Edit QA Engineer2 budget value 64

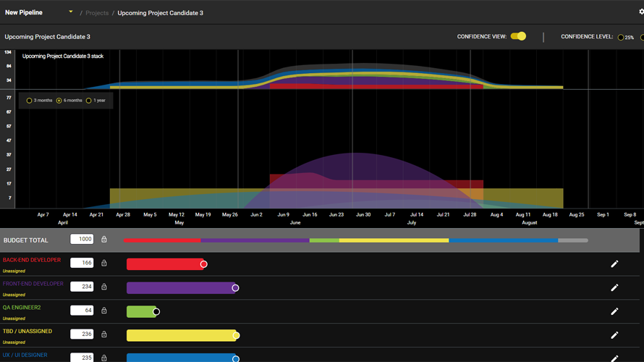[82, 311]
